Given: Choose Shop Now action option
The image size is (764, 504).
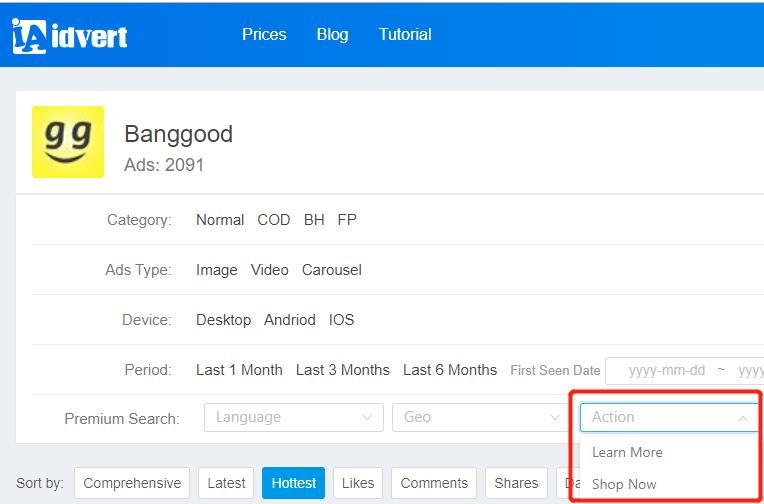Looking at the screenshot, I should [624, 484].
